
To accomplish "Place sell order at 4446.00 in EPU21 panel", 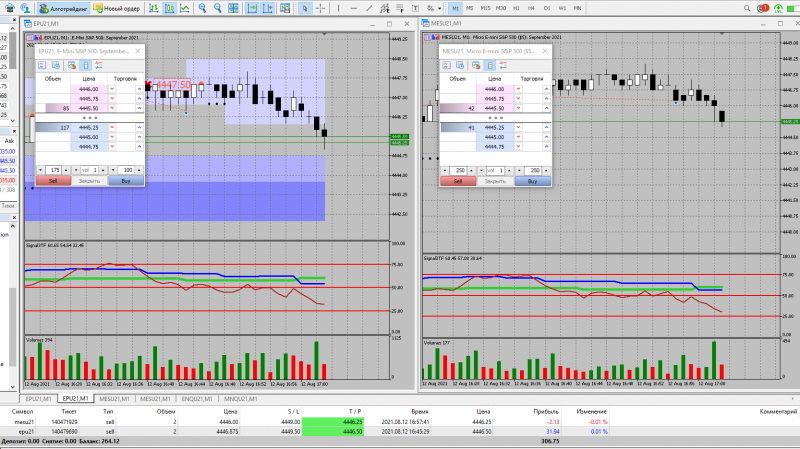I will pyautogui.click(x=112, y=89).
